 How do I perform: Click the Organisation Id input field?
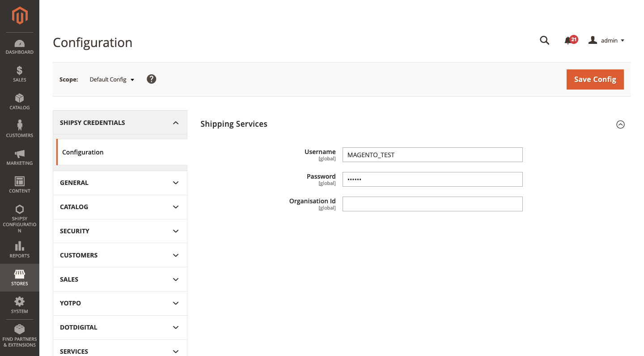point(432,204)
